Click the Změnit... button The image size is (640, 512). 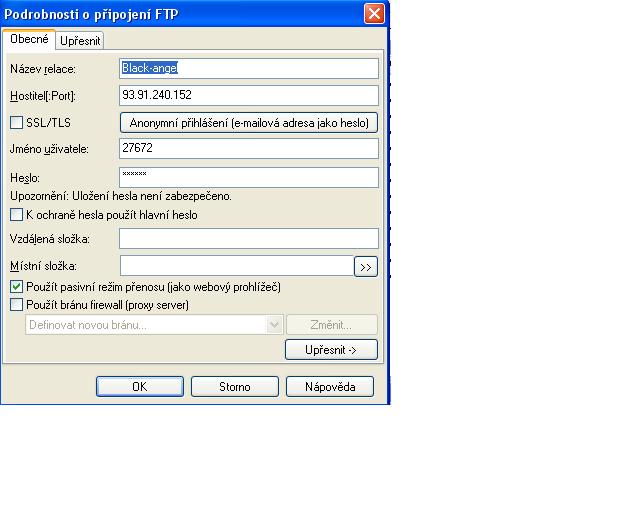[x=332, y=325]
